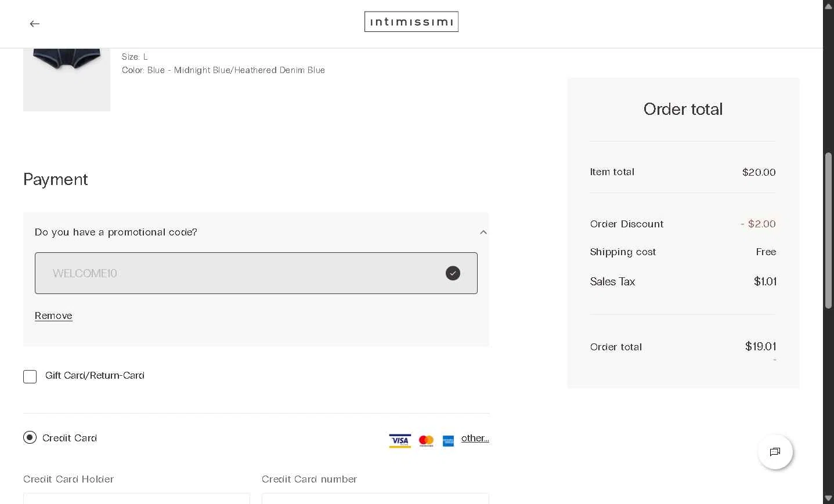Click the scrollbar up arrow
Image resolution: width=834 pixels, height=504 pixels.
pyautogui.click(x=828, y=5)
